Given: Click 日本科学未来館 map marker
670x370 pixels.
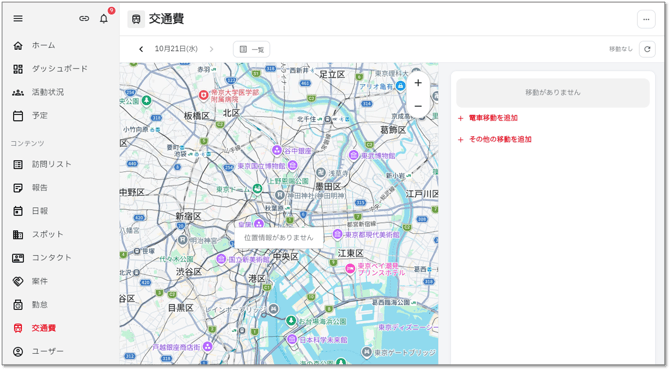Looking at the screenshot, I should click(x=292, y=339).
